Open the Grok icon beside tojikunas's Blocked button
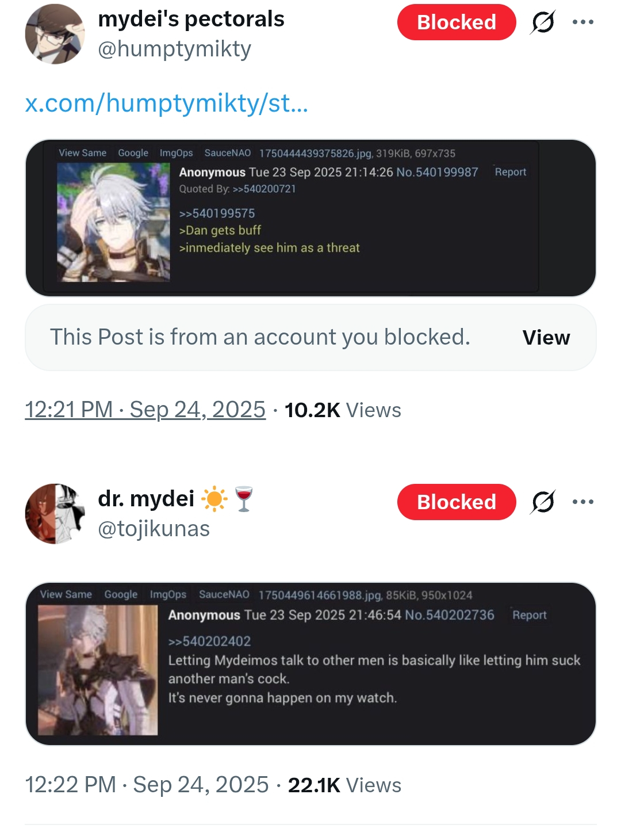Screen dimensions: 621x840 click(543, 502)
